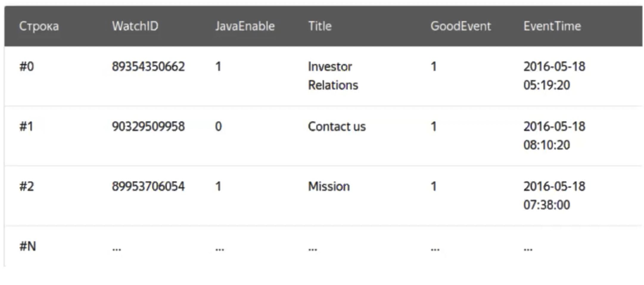Select the JavaEnable column header
This screenshot has height=285, width=644.
tap(245, 26)
